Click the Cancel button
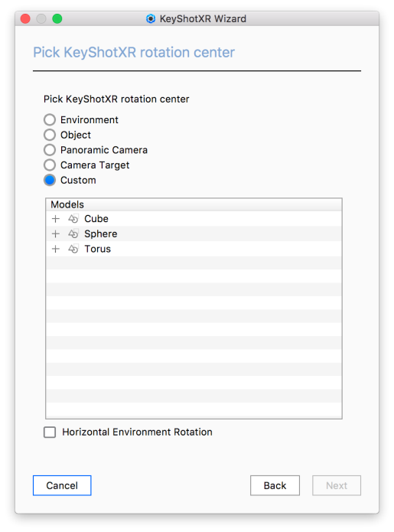 coord(62,485)
